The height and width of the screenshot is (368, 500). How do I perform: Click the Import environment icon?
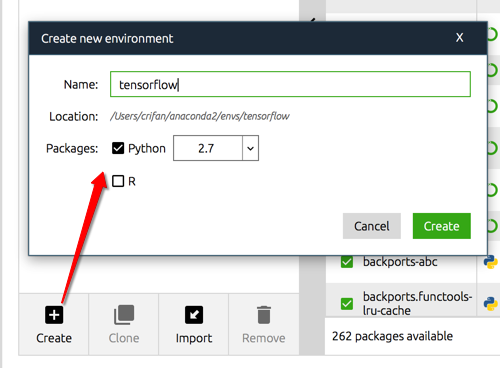194,315
